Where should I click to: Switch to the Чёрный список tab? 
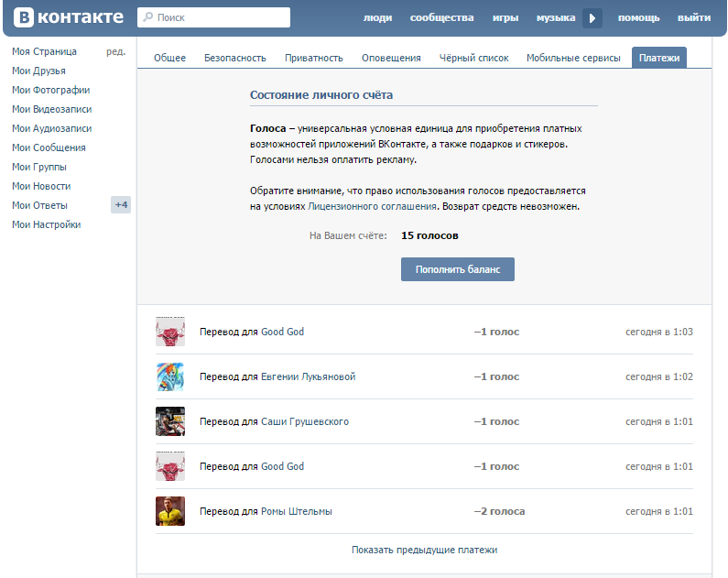click(474, 58)
